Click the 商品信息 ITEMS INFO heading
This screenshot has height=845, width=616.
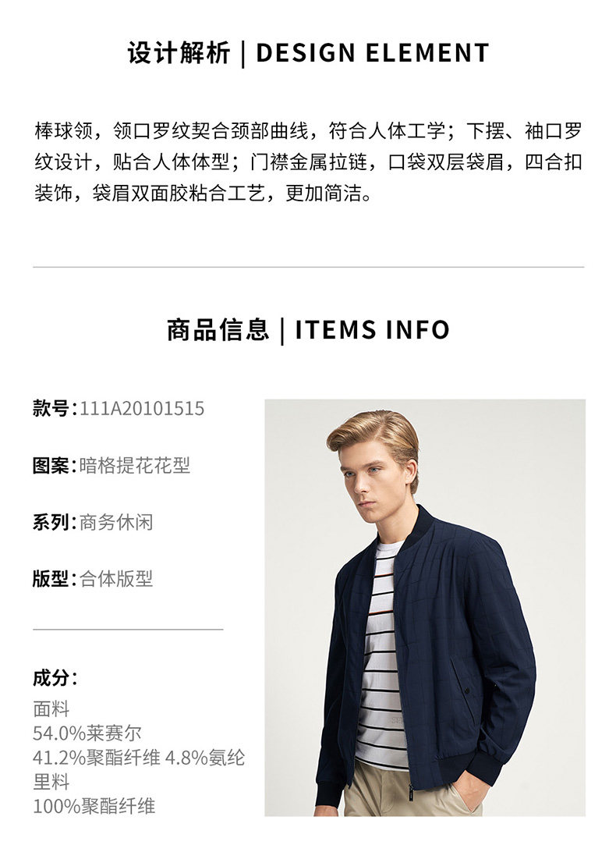tap(308, 329)
